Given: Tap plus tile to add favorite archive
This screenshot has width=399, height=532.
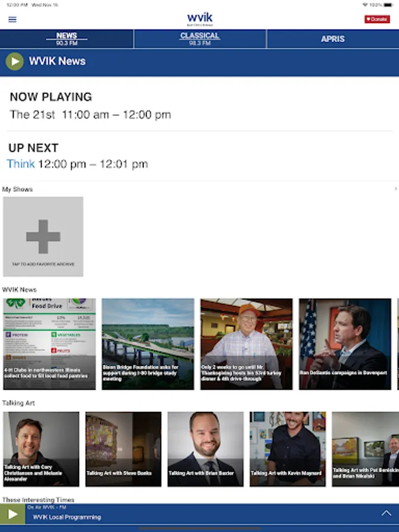Looking at the screenshot, I should tap(43, 236).
